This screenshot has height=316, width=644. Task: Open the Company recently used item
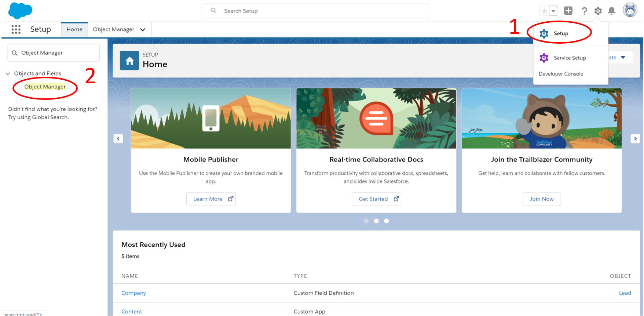[x=133, y=293]
